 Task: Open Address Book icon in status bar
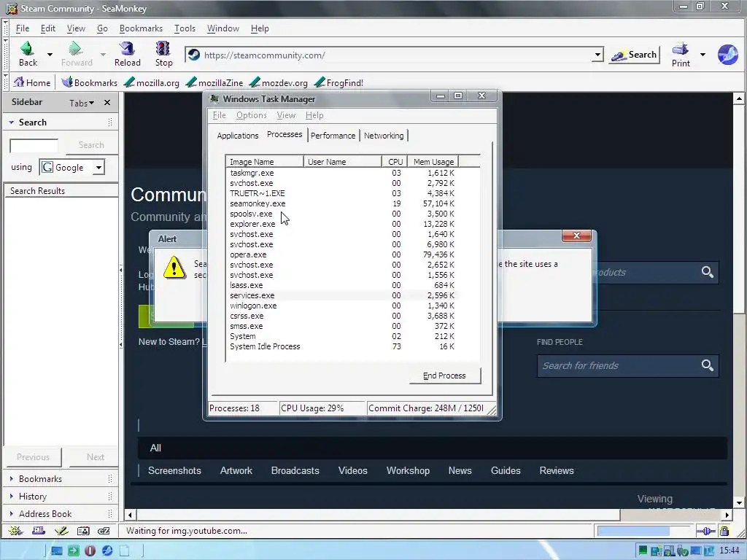coord(83,531)
